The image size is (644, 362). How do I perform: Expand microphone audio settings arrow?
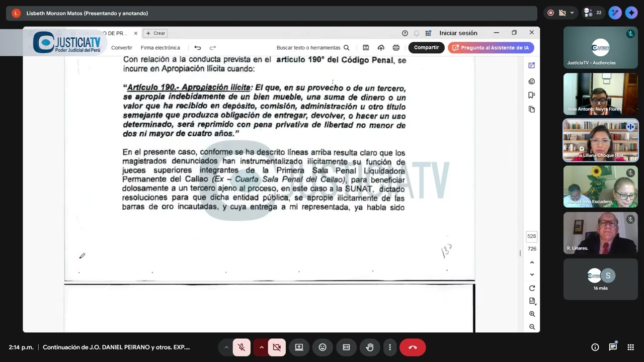click(x=226, y=347)
